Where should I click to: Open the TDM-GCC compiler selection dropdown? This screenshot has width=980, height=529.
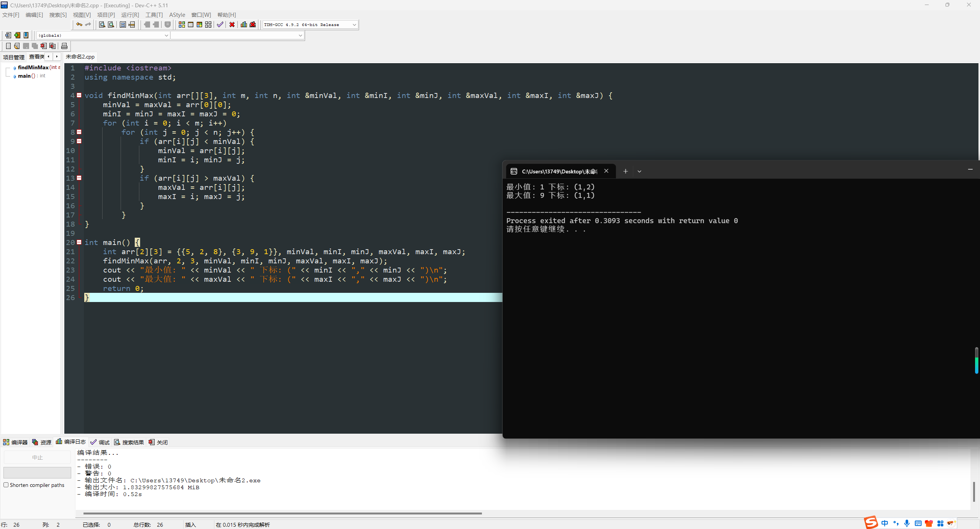tap(354, 24)
